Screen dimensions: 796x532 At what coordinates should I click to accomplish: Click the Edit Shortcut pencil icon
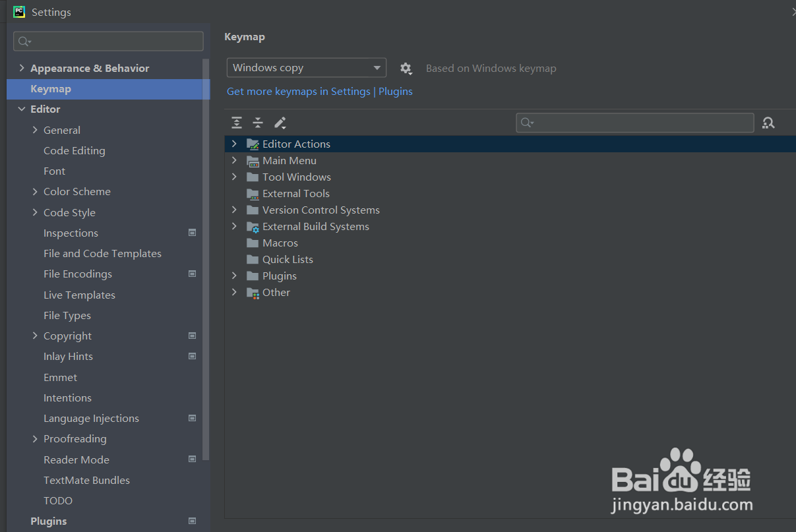pos(280,123)
